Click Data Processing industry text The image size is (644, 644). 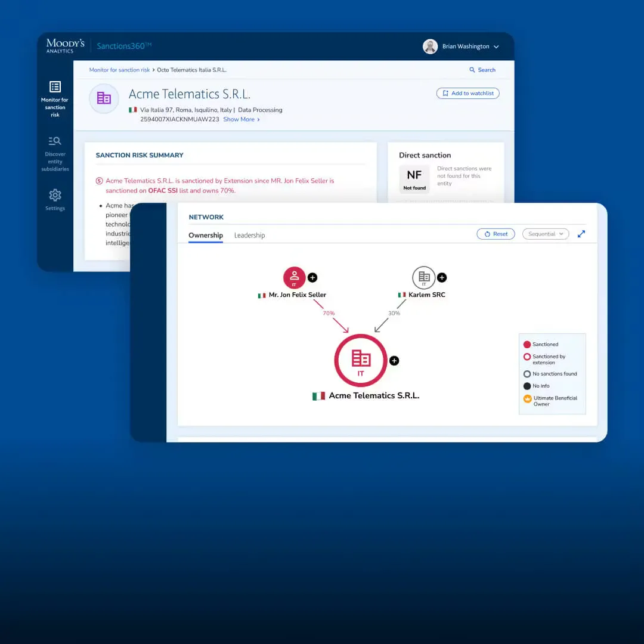[x=260, y=110]
